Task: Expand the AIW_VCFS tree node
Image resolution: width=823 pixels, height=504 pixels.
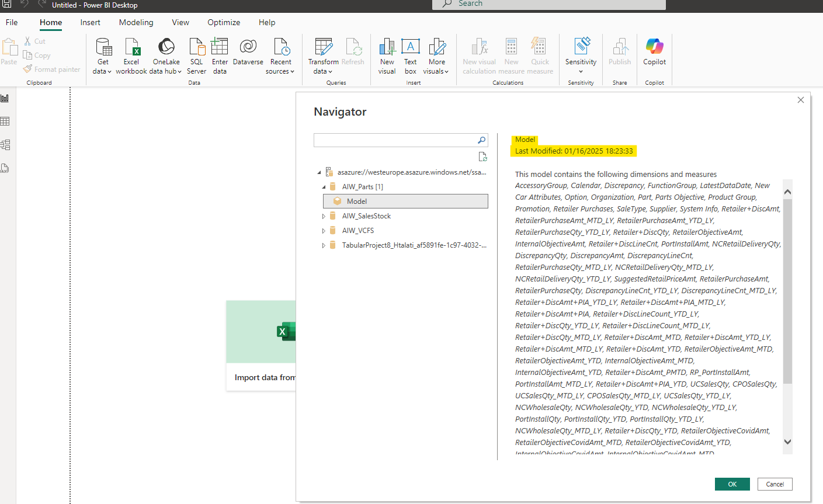Action: pos(324,231)
